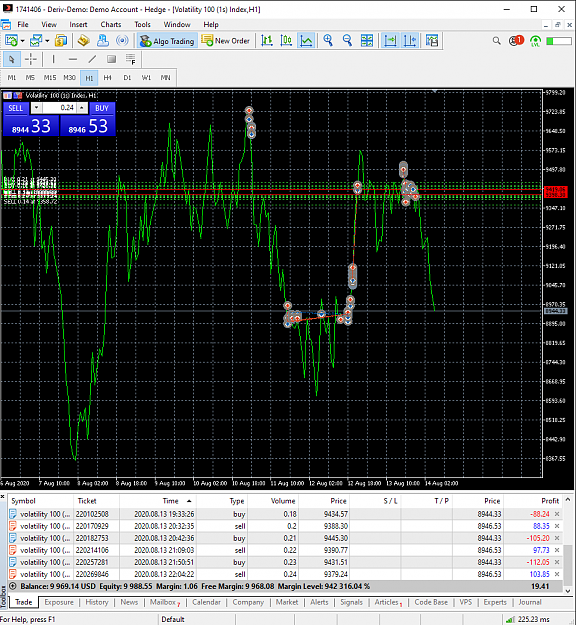Open the Experts tab in Toolbox
Viewport: 576px width, 625px height.
(x=495, y=602)
